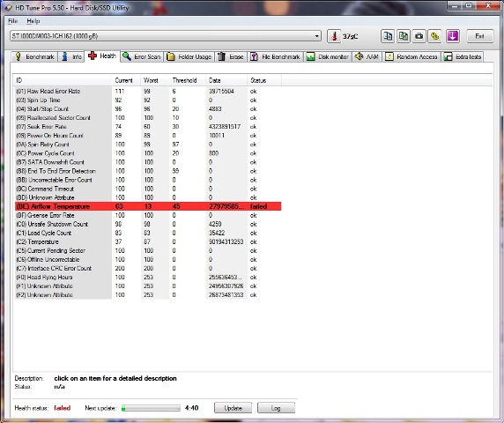
Task: Click the Log button
Action: click(276, 408)
